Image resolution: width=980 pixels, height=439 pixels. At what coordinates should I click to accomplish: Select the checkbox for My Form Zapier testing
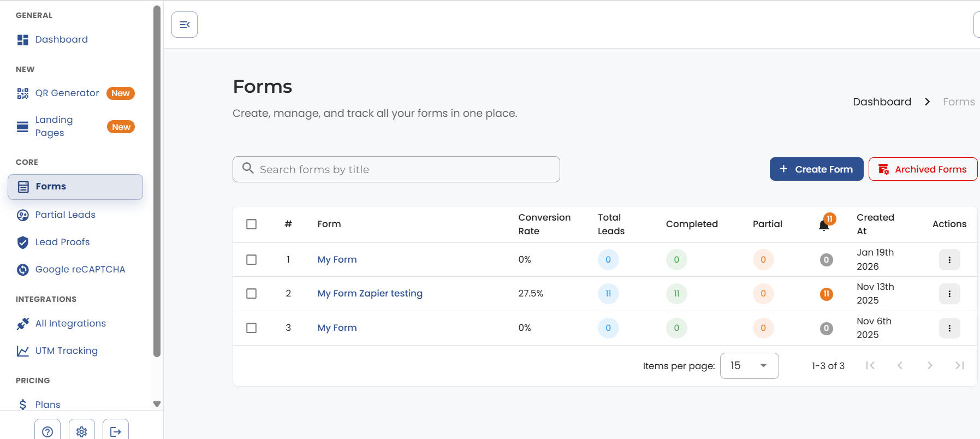[x=252, y=294]
